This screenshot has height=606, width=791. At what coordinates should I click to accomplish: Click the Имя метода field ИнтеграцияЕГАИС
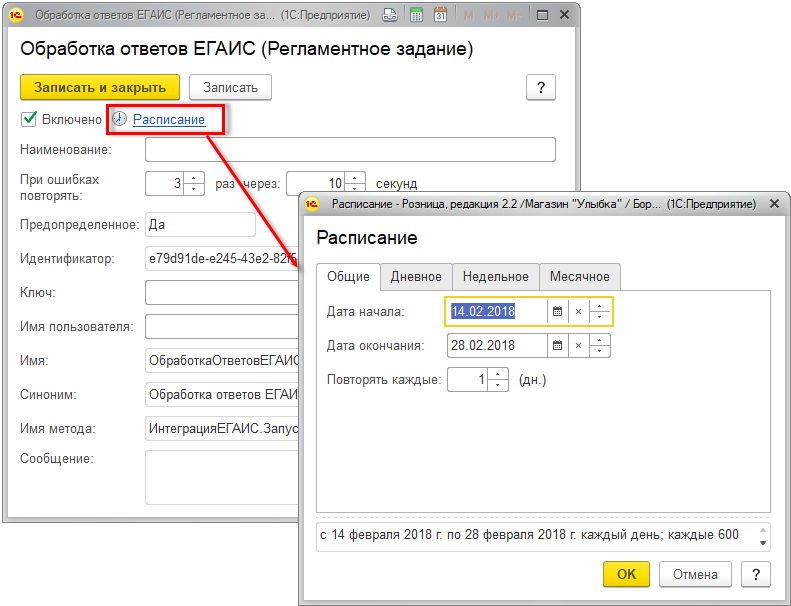point(222,428)
